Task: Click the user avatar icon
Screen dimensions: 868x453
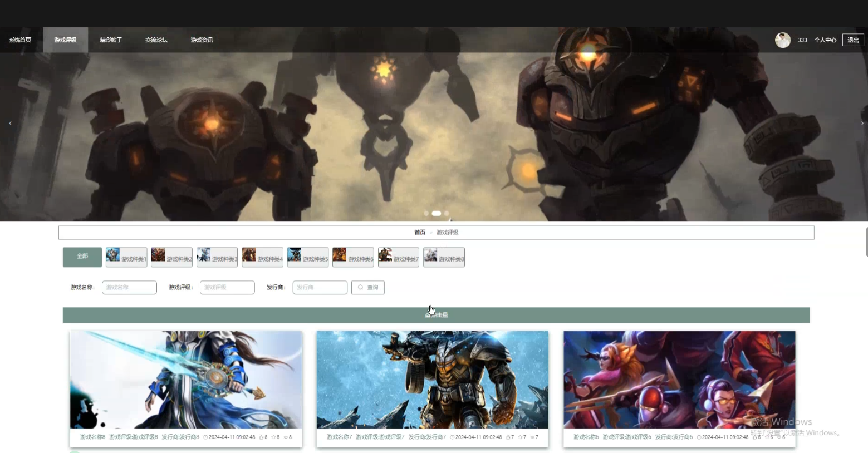Action: [783, 40]
